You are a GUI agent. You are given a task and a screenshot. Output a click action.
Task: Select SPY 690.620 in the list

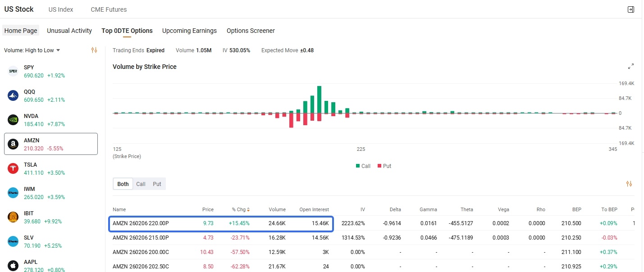point(51,71)
